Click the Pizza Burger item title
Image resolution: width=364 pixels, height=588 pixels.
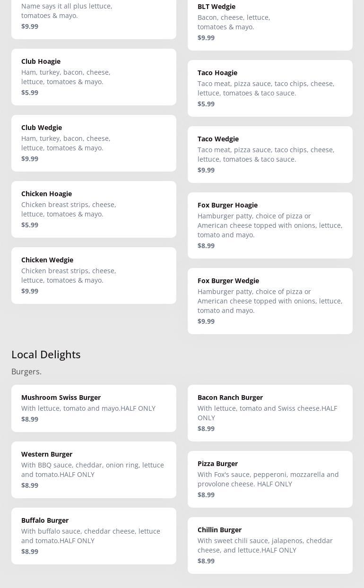(217, 464)
